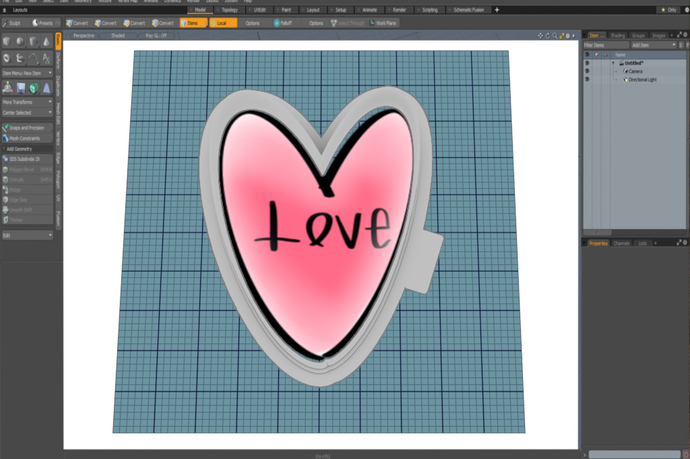Select the Teapot primitive tool
Viewport: 690px width, 459px height.
tap(20, 58)
